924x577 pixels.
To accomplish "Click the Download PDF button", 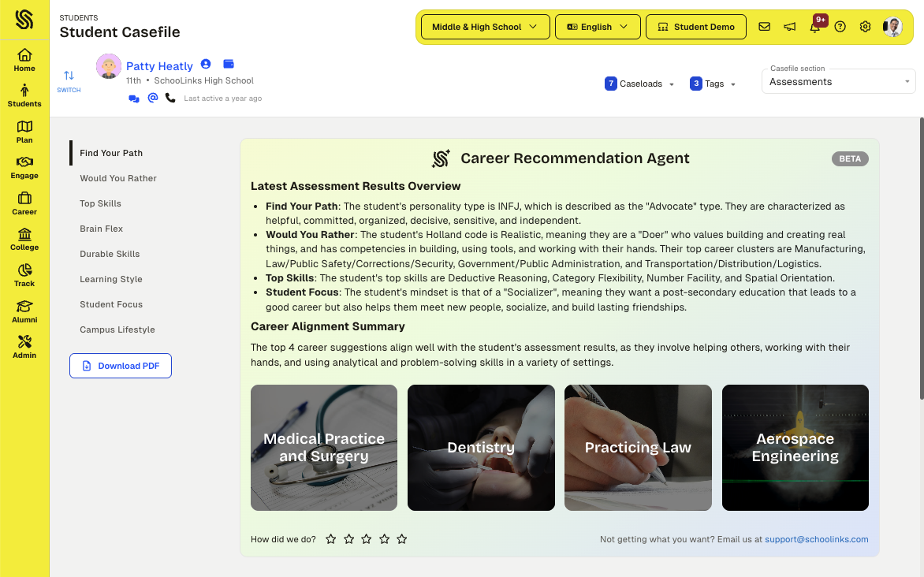I will (x=120, y=366).
